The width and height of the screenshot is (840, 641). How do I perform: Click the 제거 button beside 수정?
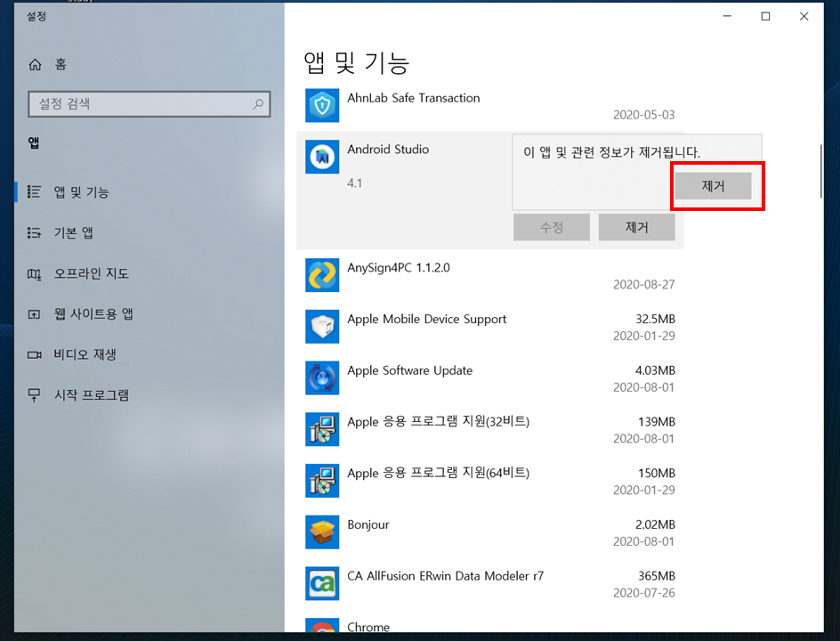[636, 227]
